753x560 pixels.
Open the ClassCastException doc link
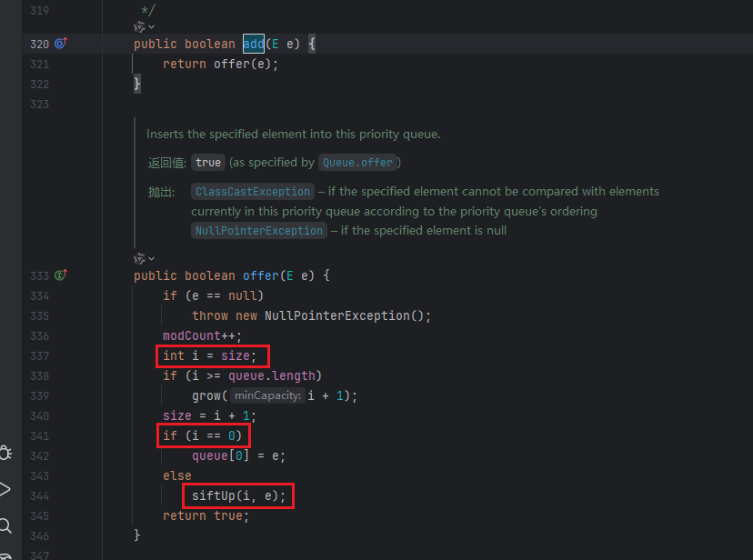tap(252, 192)
